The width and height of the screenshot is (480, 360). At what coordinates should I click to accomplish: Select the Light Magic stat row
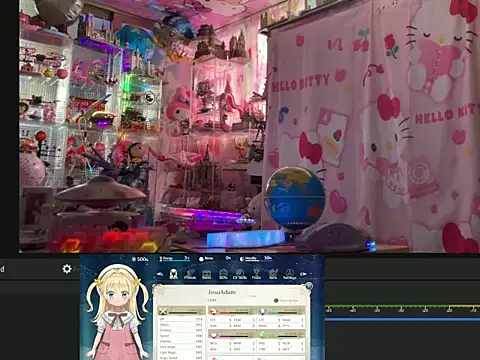(181, 352)
